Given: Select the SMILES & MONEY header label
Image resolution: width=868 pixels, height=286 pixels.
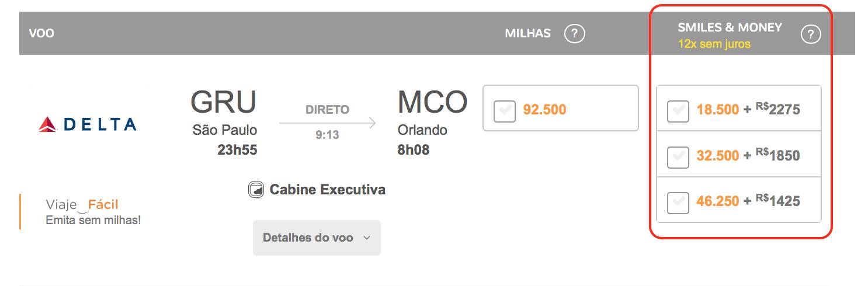Looking at the screenshot, I should (x=730, y=27).
